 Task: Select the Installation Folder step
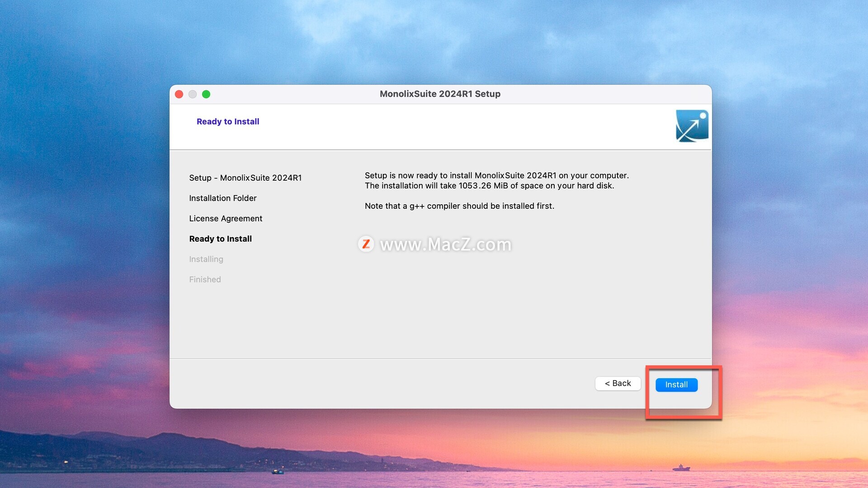[222, 198]
